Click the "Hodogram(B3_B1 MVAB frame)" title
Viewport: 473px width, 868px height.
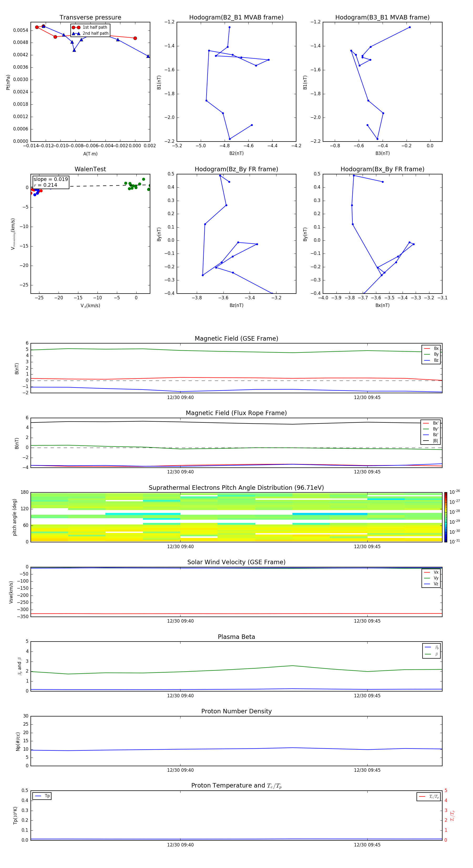pyautogui.click(x=382, y=18)
